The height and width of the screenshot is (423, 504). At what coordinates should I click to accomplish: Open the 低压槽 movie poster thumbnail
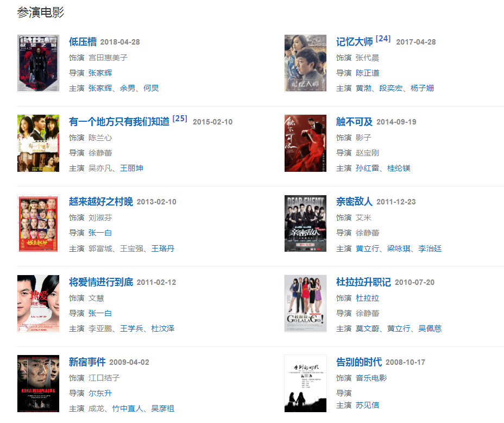pos(38,64)
